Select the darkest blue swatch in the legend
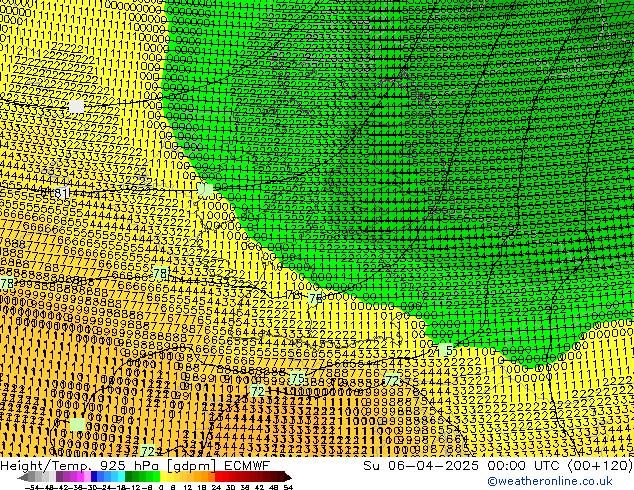Image resolution: width=634 pixels, height=490 pixels. point(94,477)
